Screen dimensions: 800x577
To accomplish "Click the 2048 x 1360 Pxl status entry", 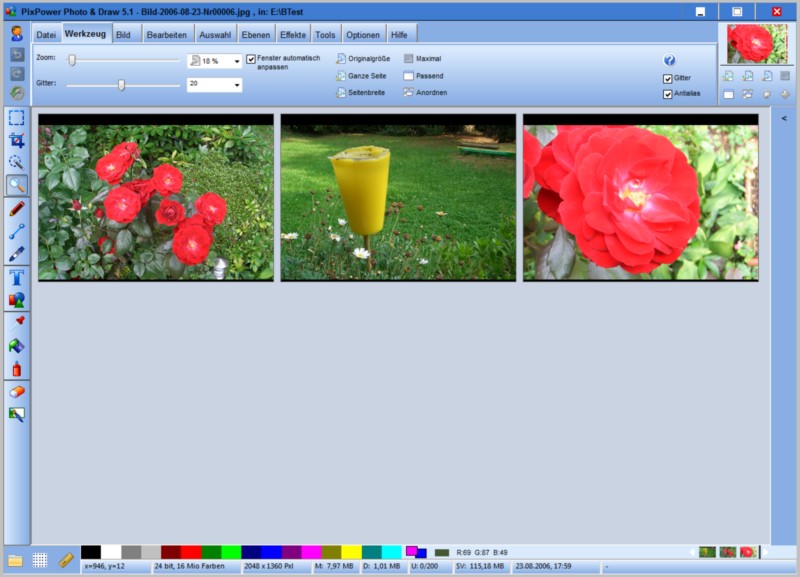I will click(268, 566).
